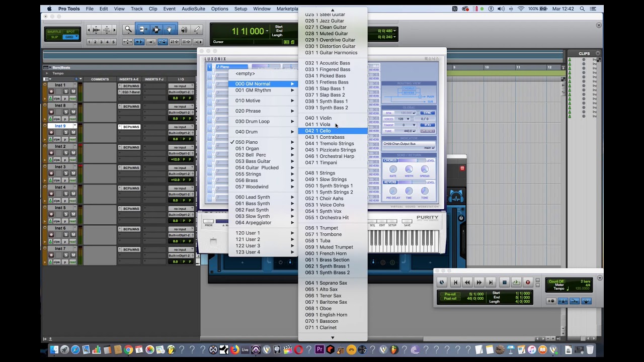Screen dimensions: 644x362
Task: Select the Scrubber speaker tool
Action: (184, 30)
